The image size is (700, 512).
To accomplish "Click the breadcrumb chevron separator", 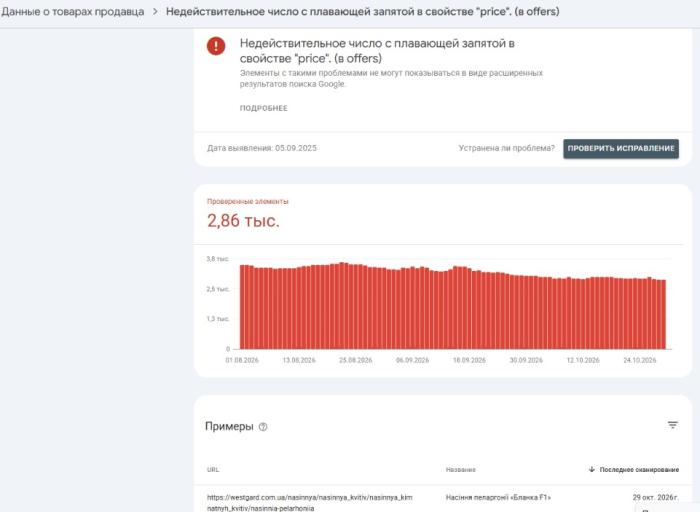I will 155,12.
